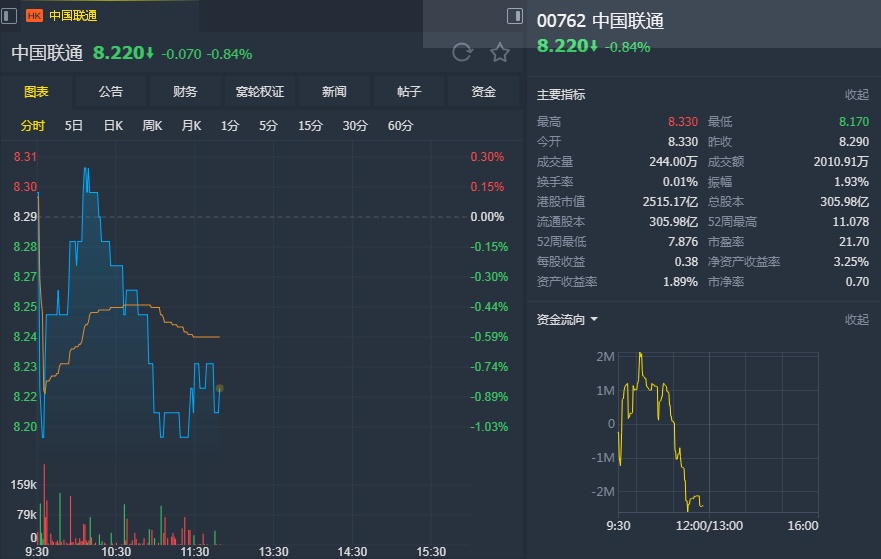Add 中国联通 to favorites with star icon
The height and width of the screenshot is (559, 881).
click(x=500, y=53)
